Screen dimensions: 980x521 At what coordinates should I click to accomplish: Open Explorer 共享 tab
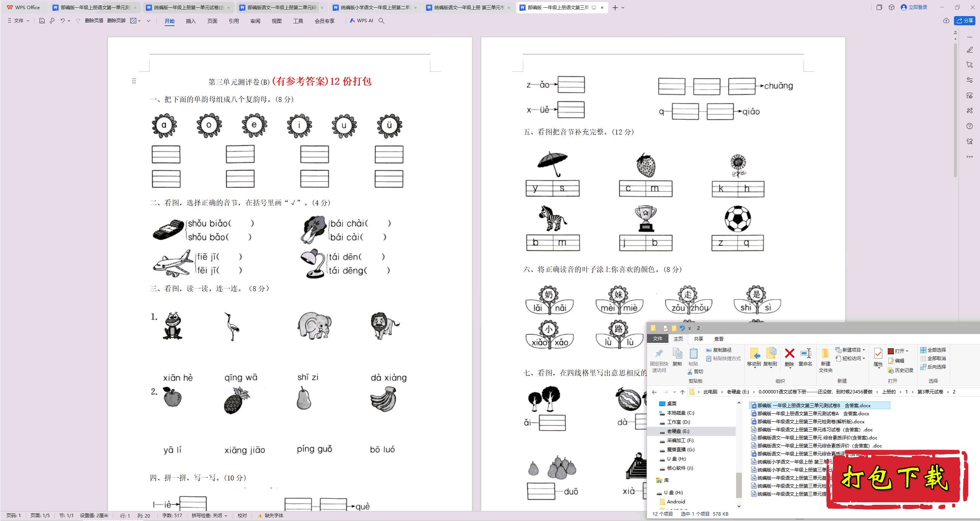(x=699, y=339)
